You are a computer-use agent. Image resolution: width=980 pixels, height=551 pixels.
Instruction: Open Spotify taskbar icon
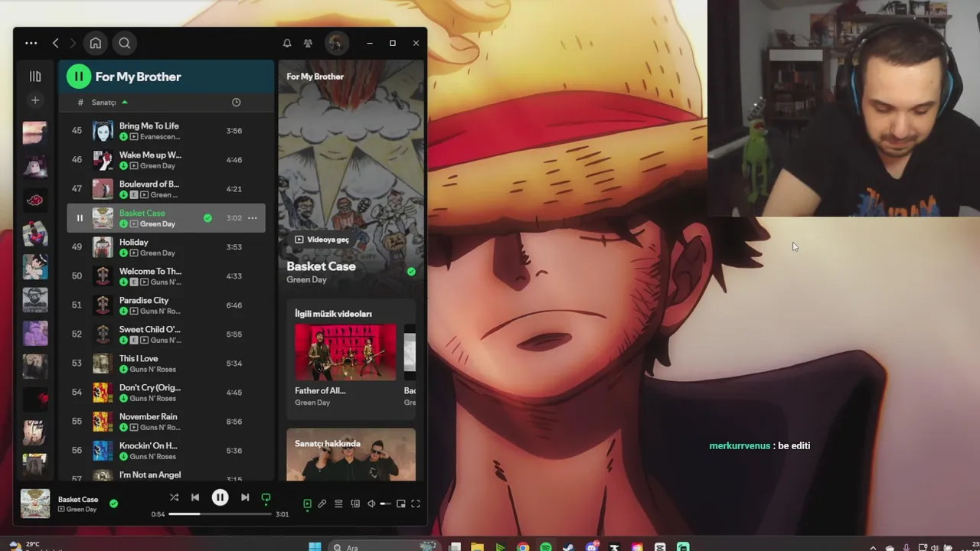point(546,546)
